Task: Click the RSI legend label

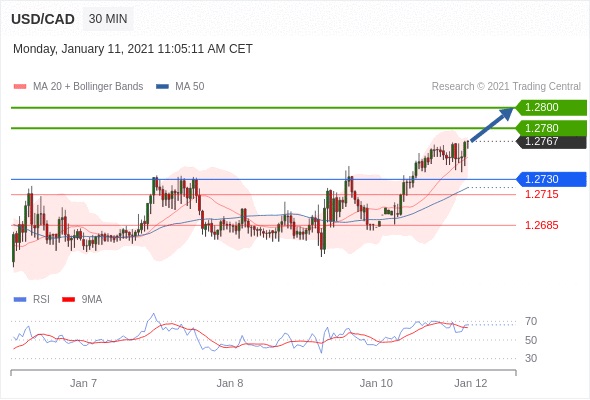Action: 41,300
